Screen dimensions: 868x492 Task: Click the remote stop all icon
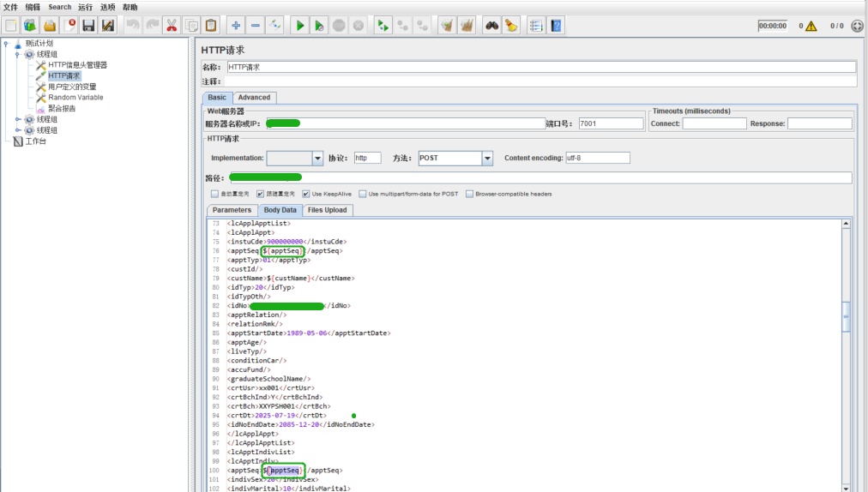(x=402, y=26)
